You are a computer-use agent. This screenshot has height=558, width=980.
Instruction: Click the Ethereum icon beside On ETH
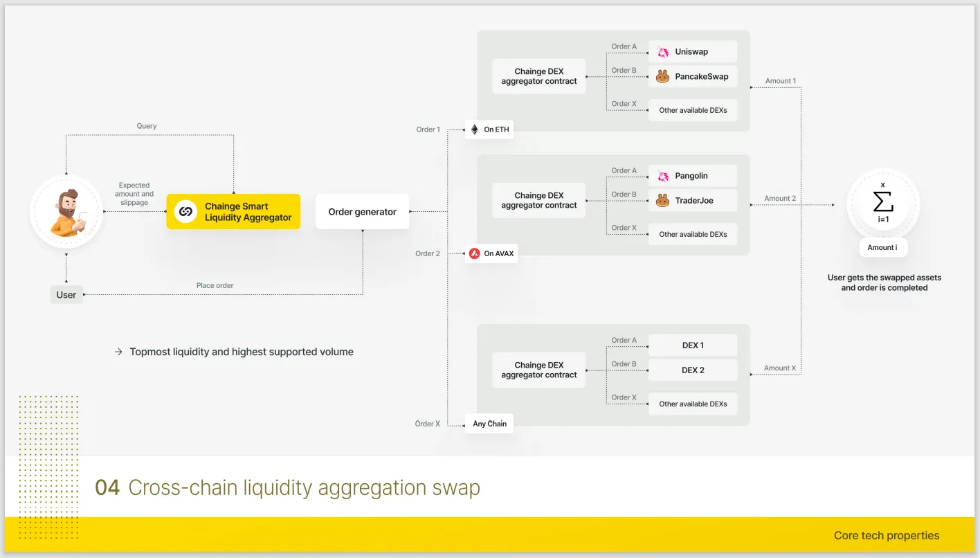pyautogui.click(x=475, y=129)
